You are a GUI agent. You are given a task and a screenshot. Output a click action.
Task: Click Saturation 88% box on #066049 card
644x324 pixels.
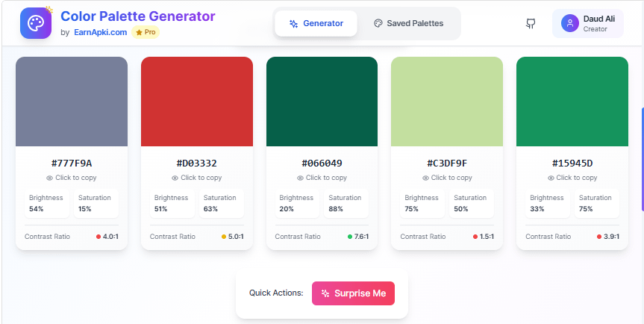pyautogui.click(x=346, y=203)
